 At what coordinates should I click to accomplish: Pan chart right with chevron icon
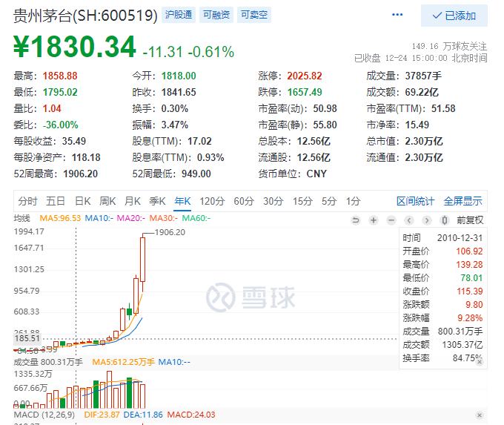pos(427,220)
